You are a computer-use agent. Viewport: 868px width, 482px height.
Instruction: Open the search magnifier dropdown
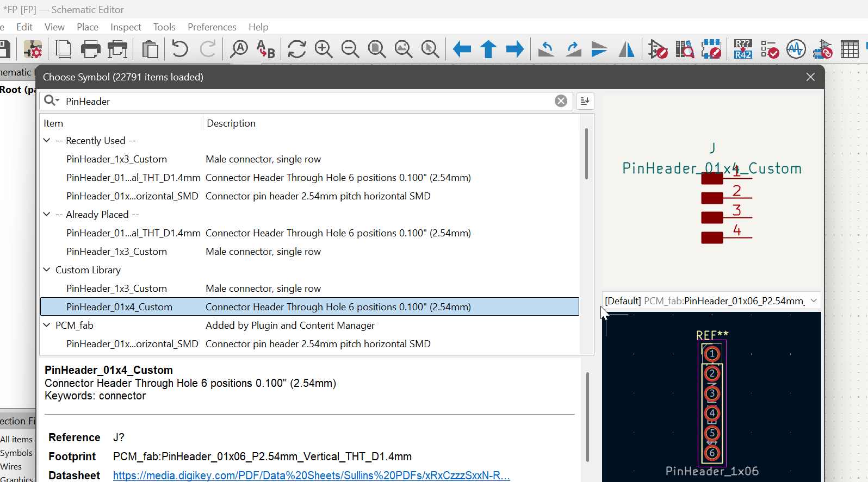[x=52, y=101]
